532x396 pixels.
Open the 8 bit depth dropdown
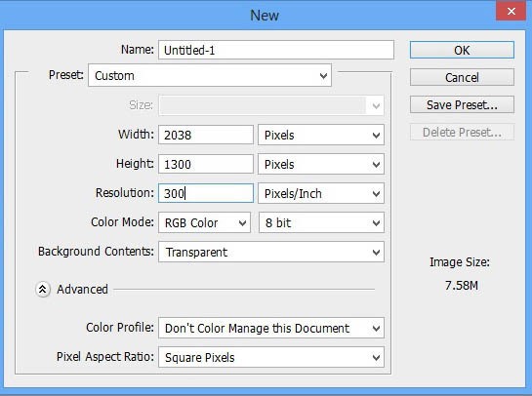click(321, 222)
